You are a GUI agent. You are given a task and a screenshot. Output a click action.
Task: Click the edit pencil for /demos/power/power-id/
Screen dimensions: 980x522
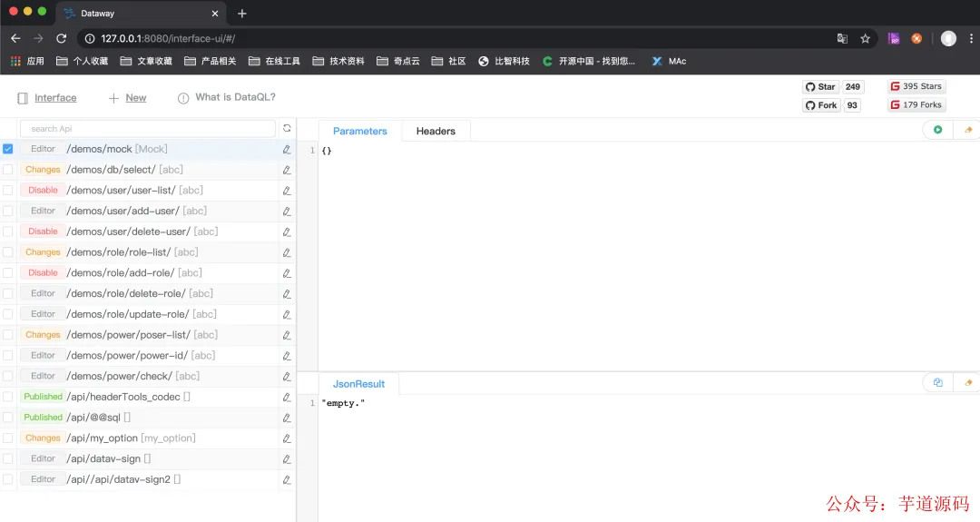286,356
